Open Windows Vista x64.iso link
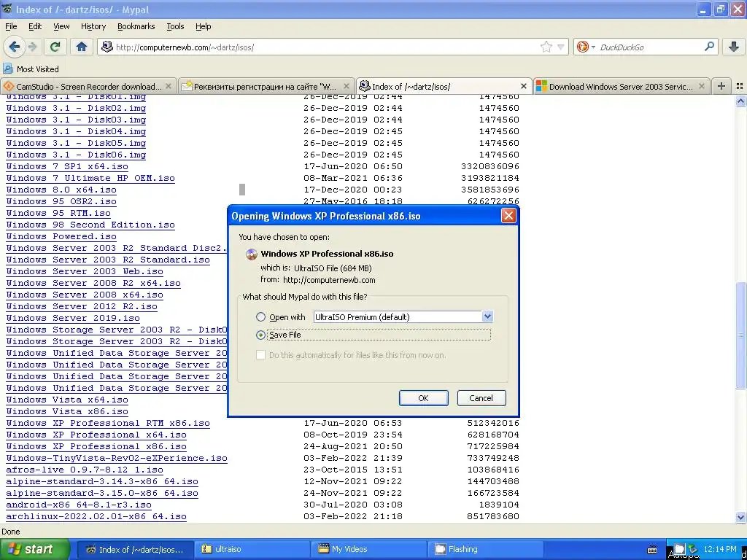 (67, 400)
